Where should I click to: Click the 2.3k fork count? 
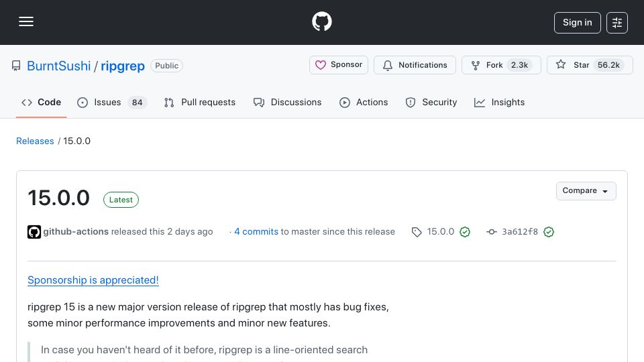pos(519,65)
